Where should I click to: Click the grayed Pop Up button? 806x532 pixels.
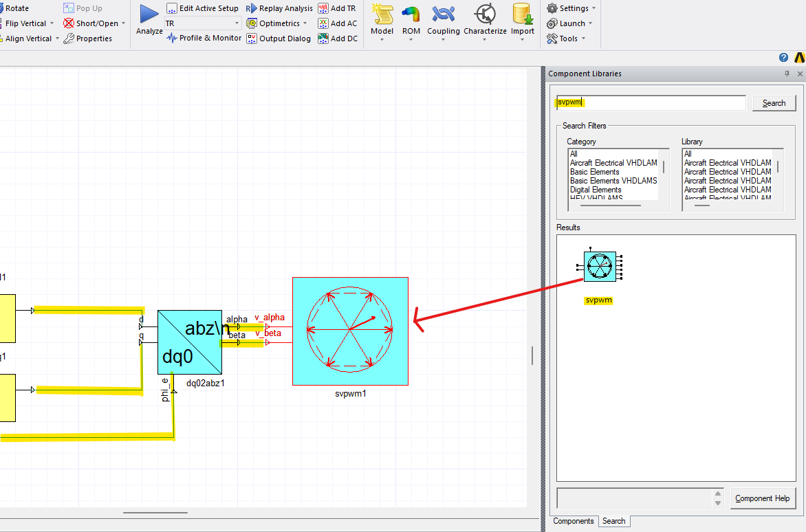(83, 8)
